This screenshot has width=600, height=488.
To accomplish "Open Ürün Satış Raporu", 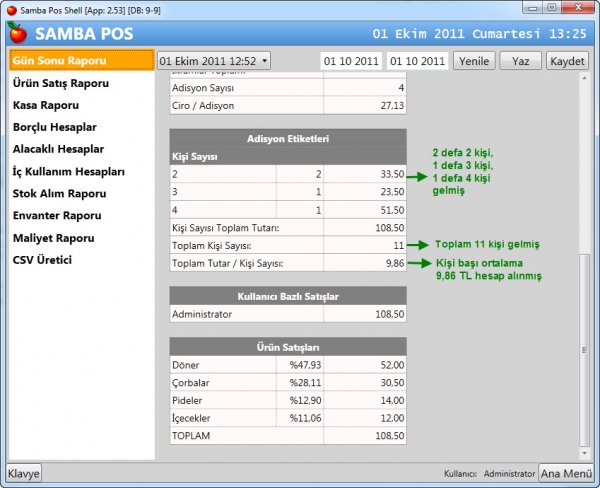I will pyautogui.click(x=61, y=83).
